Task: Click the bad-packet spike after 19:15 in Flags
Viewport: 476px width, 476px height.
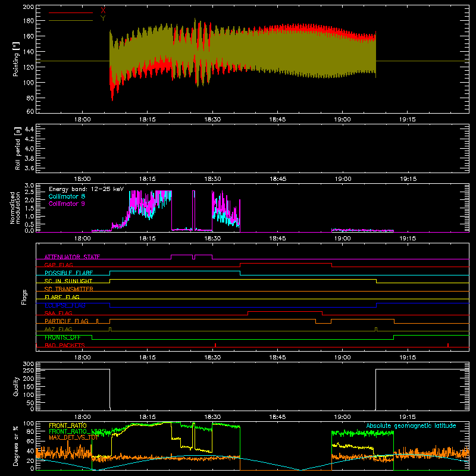Action: click(x=448, y=345)
